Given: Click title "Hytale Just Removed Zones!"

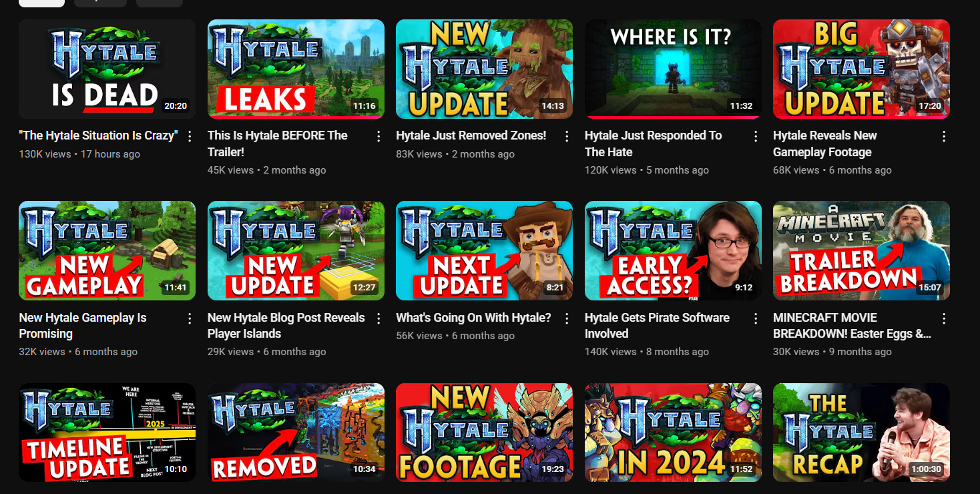Looking at the screenshot, I should [471, 136].
